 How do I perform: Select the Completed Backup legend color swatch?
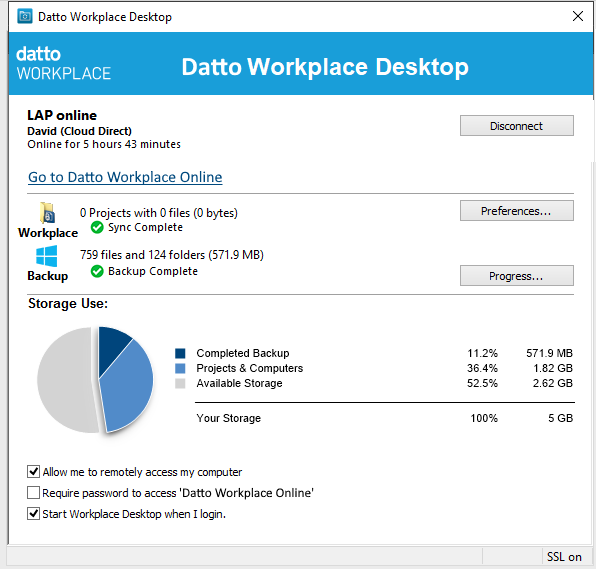click(180, 353)
